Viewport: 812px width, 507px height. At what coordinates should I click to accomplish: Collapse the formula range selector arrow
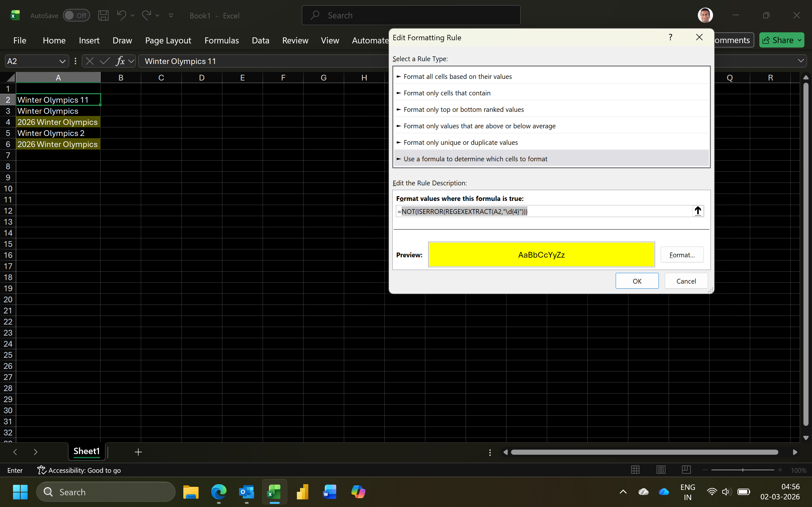tap(697, 211)
